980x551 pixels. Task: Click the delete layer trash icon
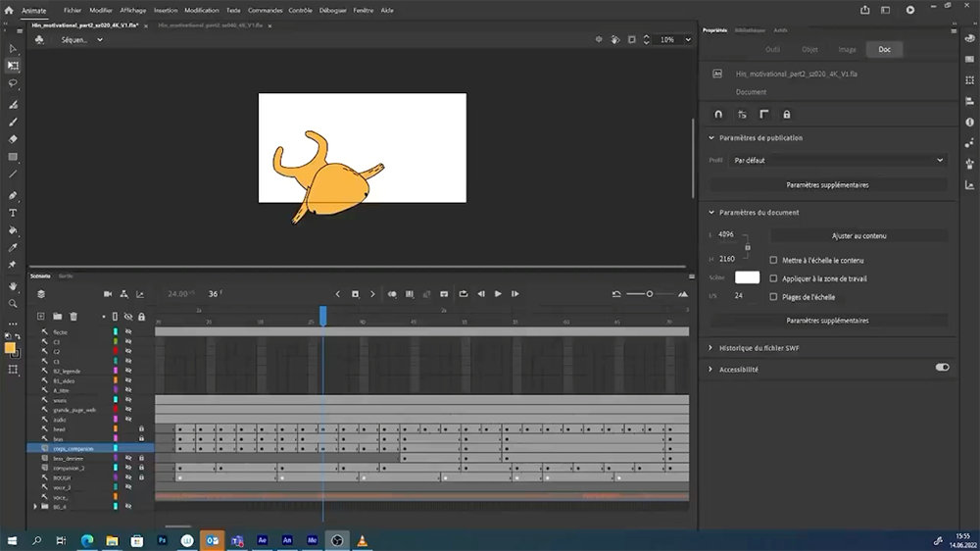click(x=73, y=317)
